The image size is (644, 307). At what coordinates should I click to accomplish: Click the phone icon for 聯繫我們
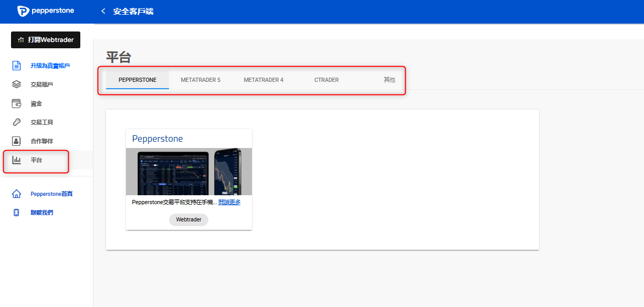[x=17, y=213]
